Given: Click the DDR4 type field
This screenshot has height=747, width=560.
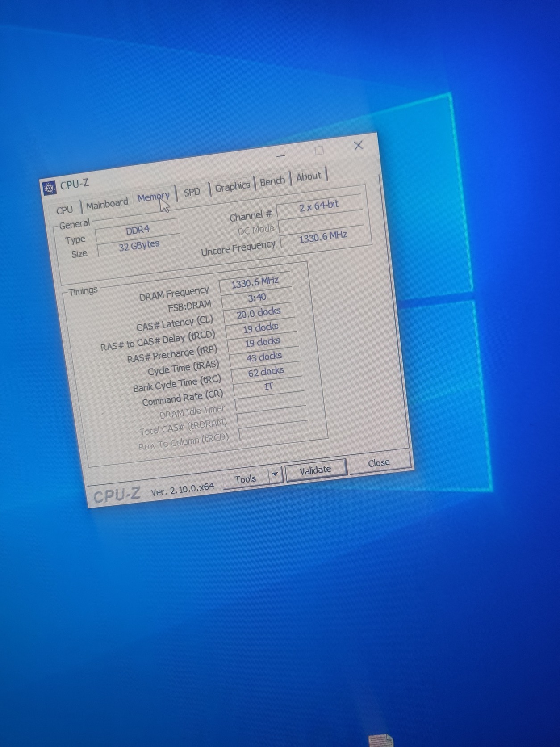Looking at the screenshot, I should click(138, 230).
